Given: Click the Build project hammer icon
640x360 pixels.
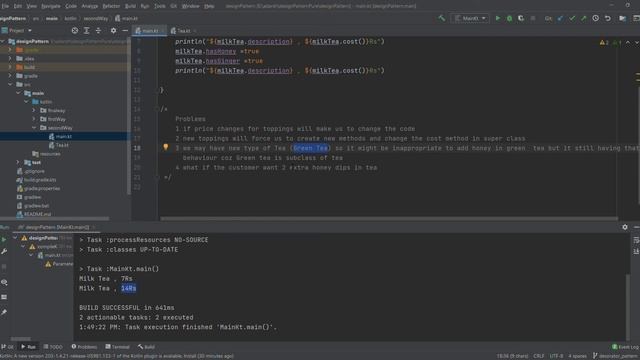Looking at the screenshot, I should [x=442, y=18].
